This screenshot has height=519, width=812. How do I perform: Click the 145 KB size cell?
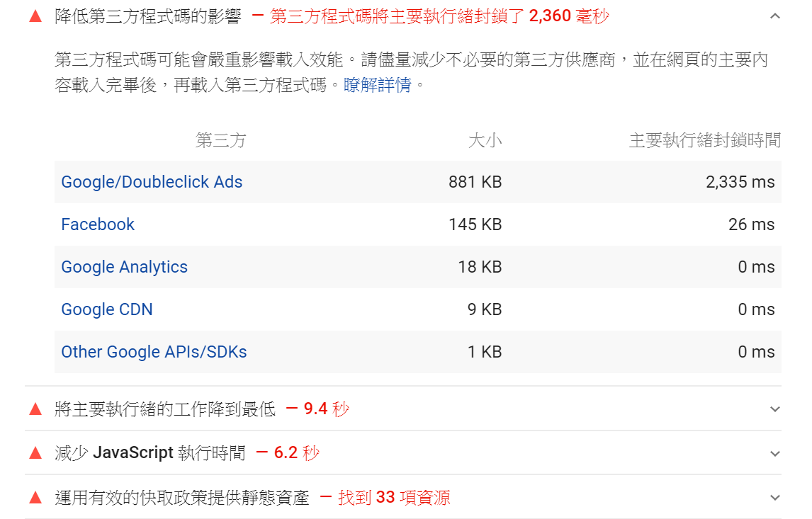[475, 224]
